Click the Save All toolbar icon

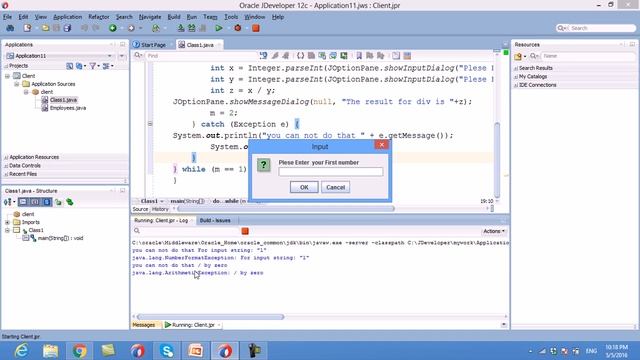[x=67, y=28]
